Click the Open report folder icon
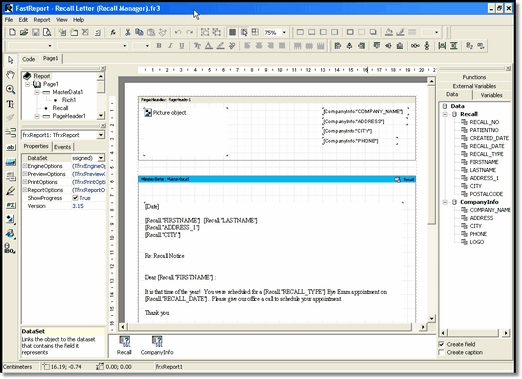The width and height of the screenshot is (522, 379). coord(24,32)
